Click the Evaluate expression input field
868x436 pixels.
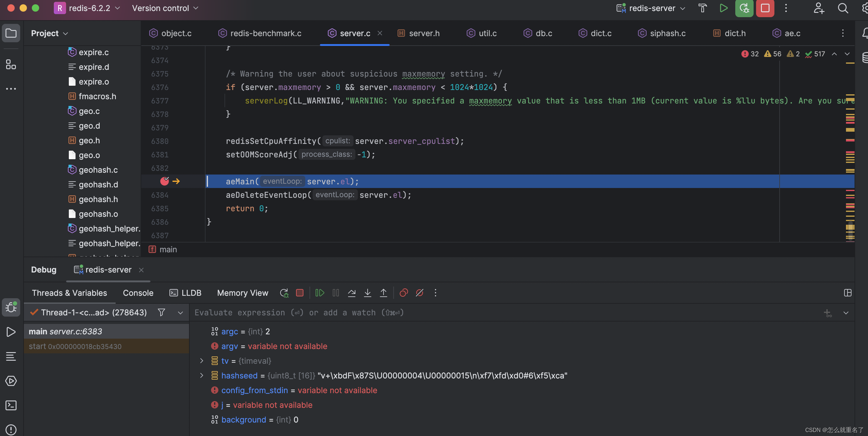pyautogui.click(x=506, y=313)
